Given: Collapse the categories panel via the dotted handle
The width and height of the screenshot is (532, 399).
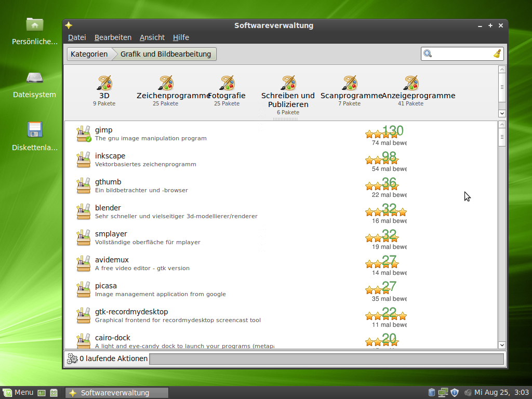Looking at the screenshot, I should pos(286,118).
